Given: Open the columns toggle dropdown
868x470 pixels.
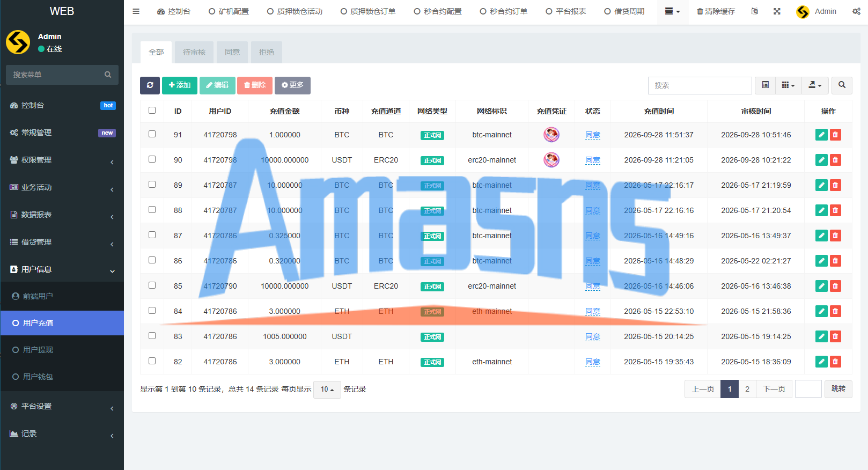Looking at the screenshot, I should [788, 85].
